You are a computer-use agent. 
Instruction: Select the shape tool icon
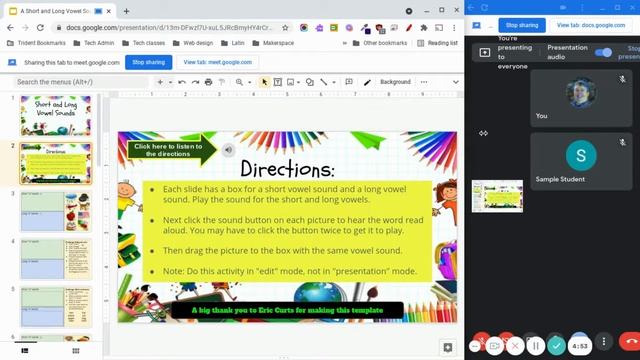(310, 82)
